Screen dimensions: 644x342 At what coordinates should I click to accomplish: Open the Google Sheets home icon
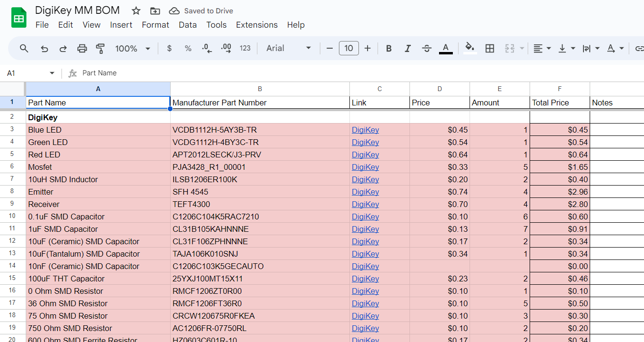19,18
